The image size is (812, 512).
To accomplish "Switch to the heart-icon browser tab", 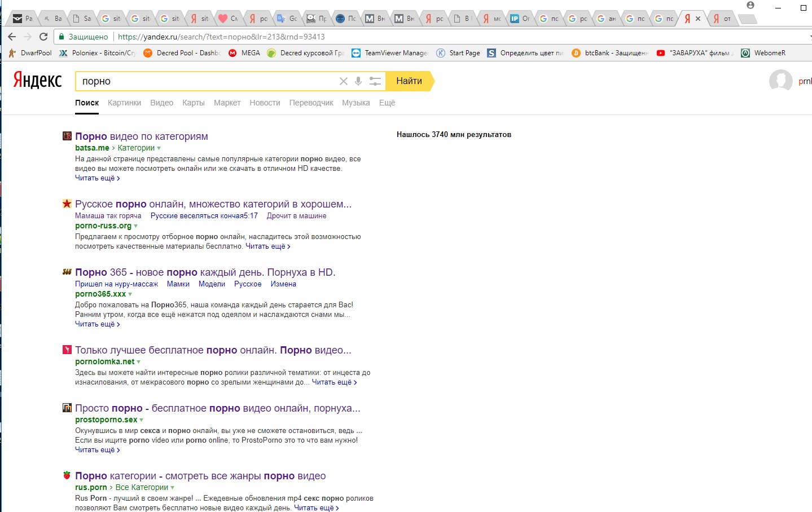I will pos(228,19).
